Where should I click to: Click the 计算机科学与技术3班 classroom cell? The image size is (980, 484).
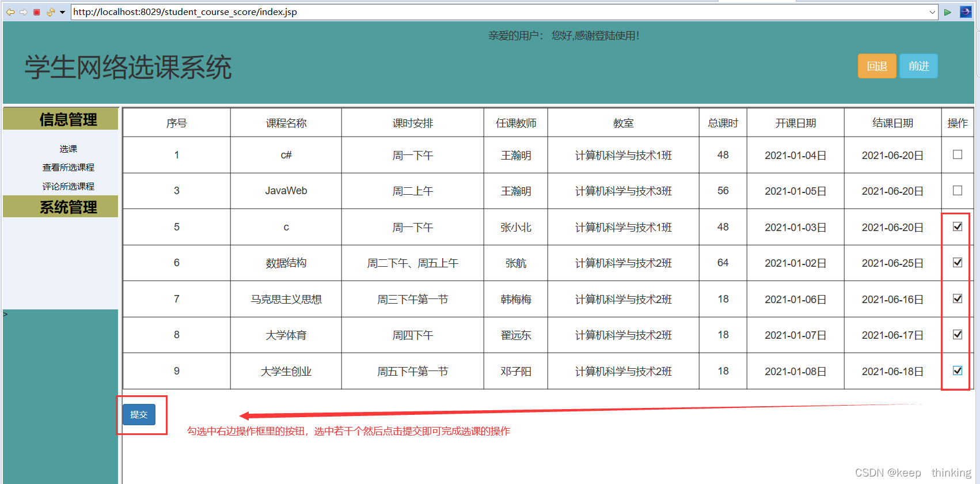point(624,191)
